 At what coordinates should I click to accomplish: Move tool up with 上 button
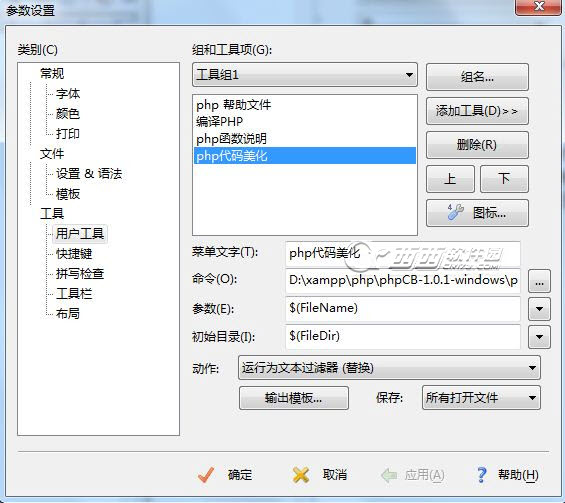pos(450,179)
